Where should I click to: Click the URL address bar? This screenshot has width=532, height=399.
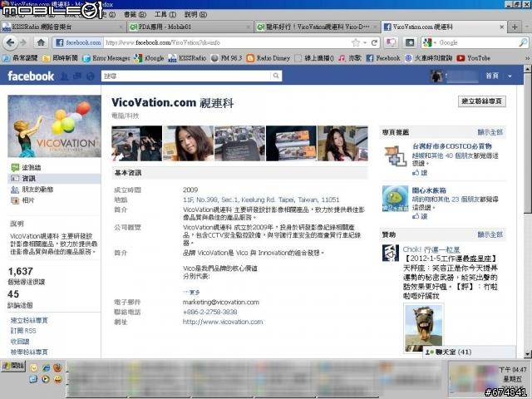pos(227,42)
